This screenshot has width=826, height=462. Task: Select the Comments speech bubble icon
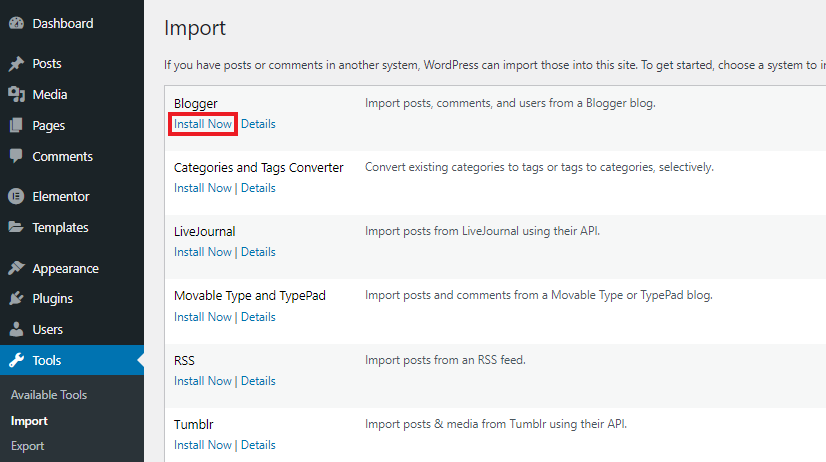[16, 157]
